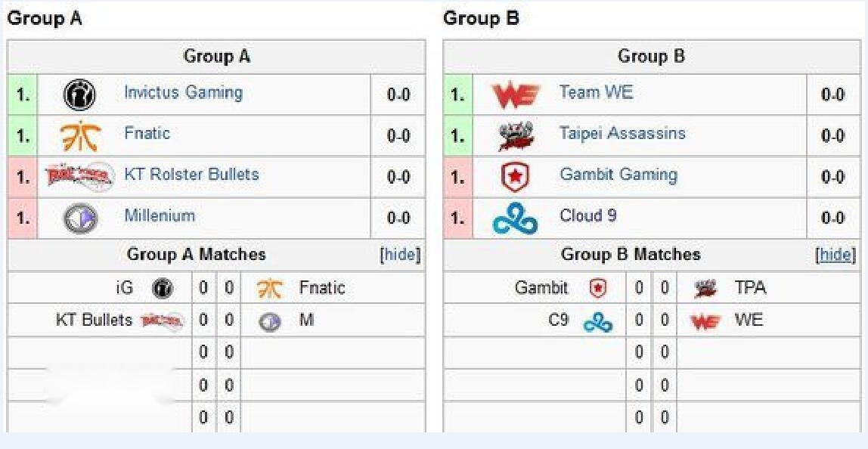
Task: Open the Fnatic team page link
Action: 147,134
